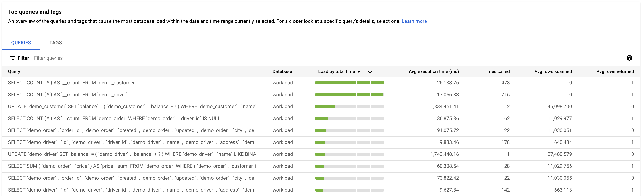Sort by the Query column header
The height and width of the screenshot is (196, 644).
[14, 71]
